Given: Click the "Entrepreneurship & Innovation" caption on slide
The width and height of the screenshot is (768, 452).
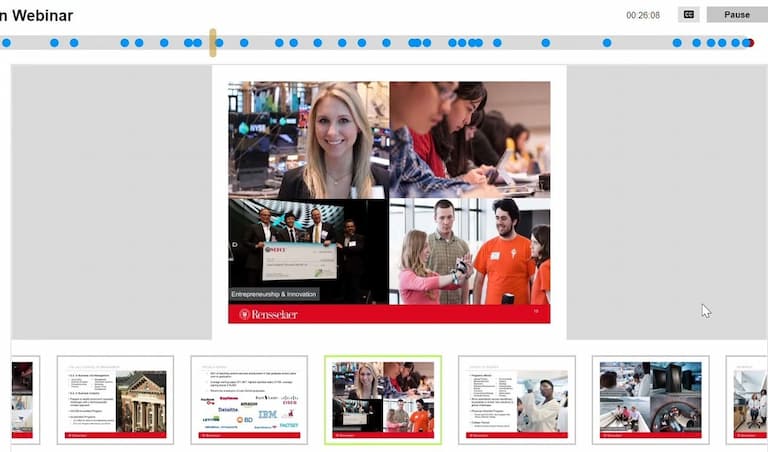Looking at the screenshot, I should pos(274,294).
